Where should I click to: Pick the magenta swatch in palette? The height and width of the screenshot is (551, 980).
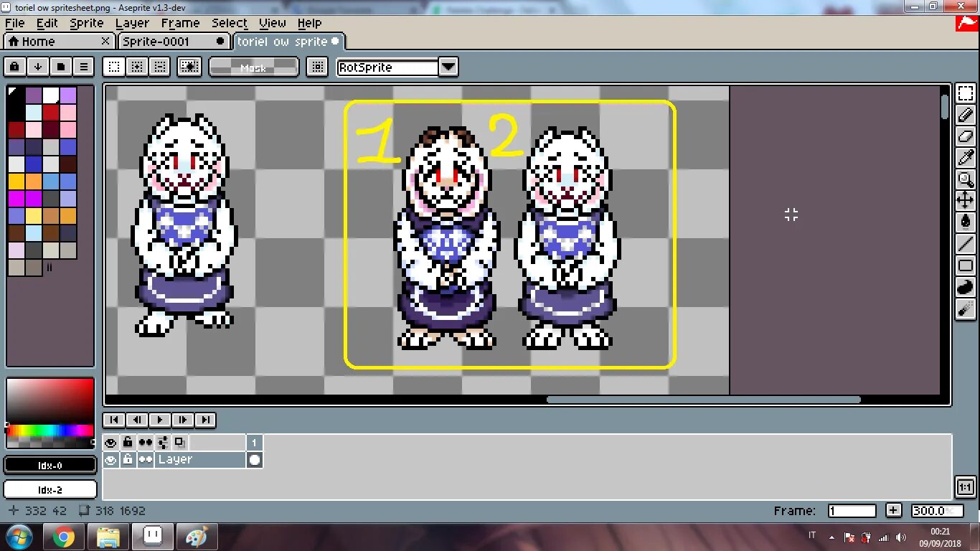[x=16, y=199]
